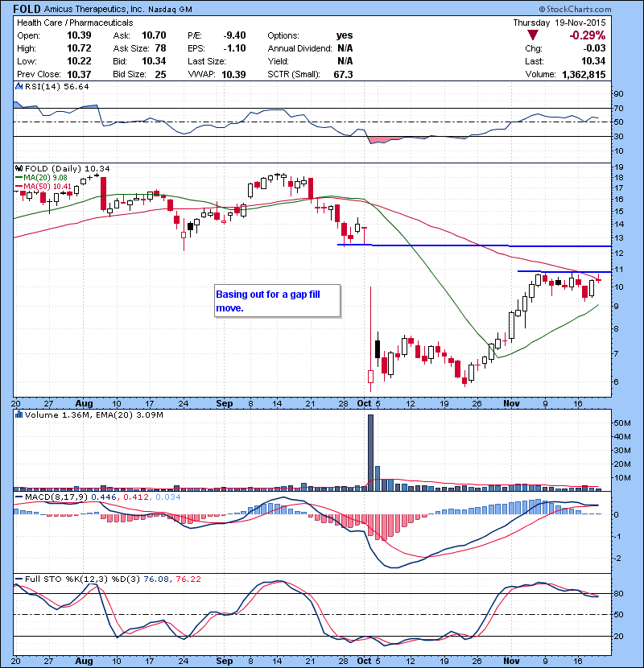Click the P/E value -9.40
The height and width of the screenshot is (668, 644).
coord(234,35)
